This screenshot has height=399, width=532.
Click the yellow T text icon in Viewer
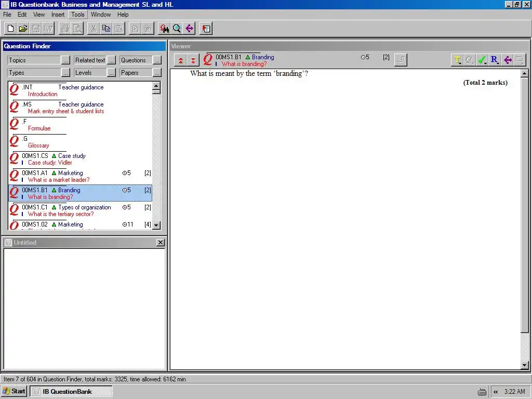457,60
